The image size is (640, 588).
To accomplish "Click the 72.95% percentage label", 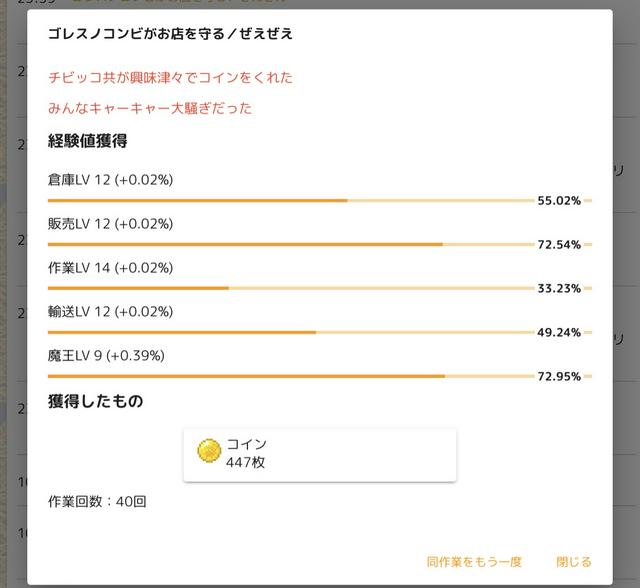I will [x=559, y=377].
